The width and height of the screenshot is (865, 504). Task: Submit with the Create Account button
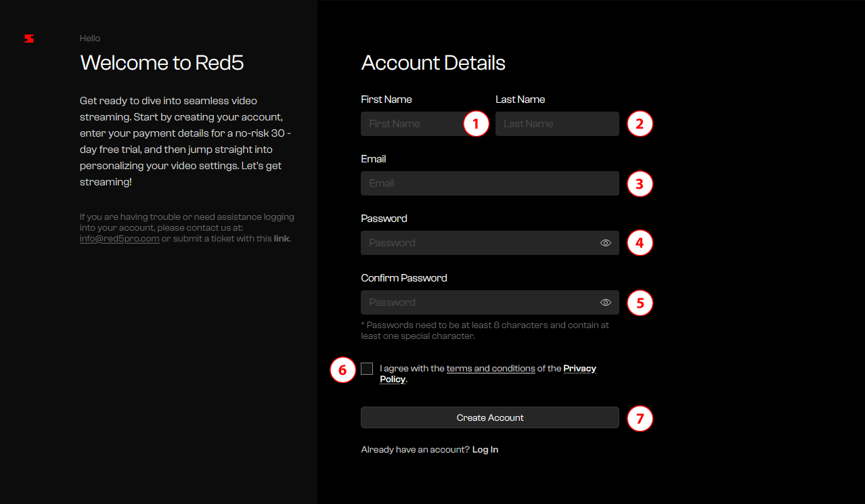[x=490, y=417]
